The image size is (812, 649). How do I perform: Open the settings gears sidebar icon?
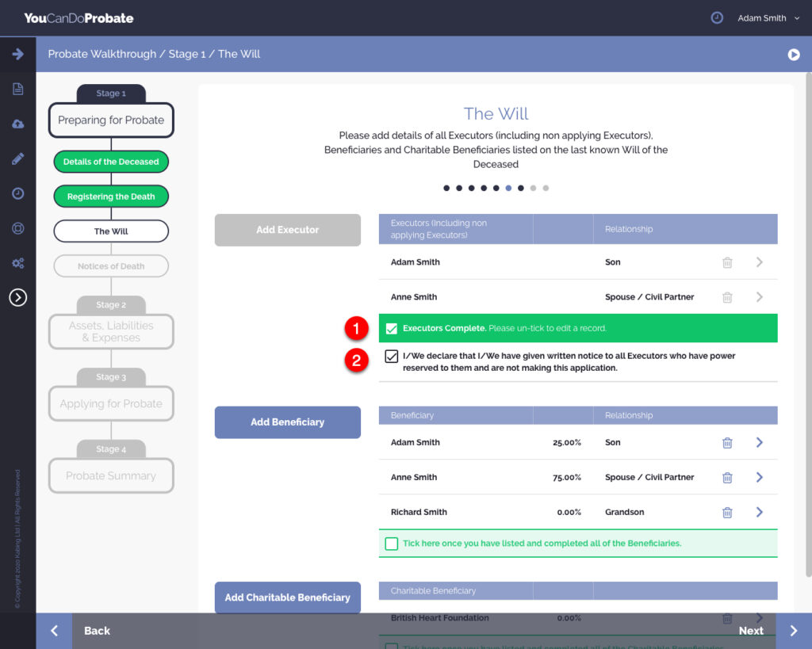[x=17, y=263]
